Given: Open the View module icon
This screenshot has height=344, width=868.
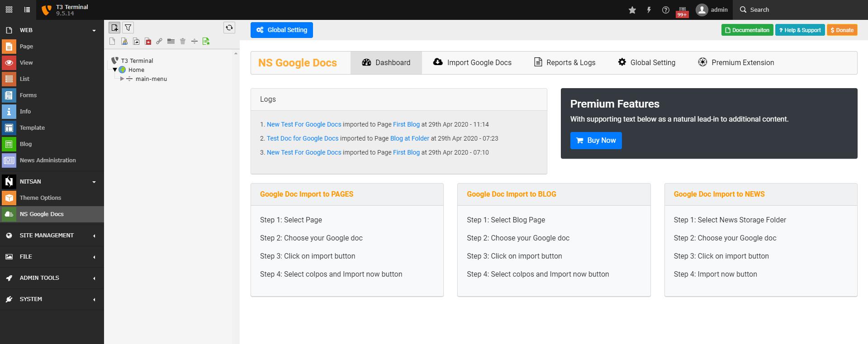Looking at the screenshot, I should (x=9, y=62).
